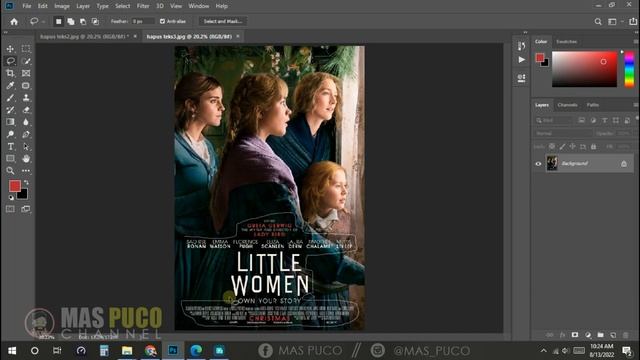The image size is (640, 360).
Task: Select the History Brush tool
Action: (10, 110)
